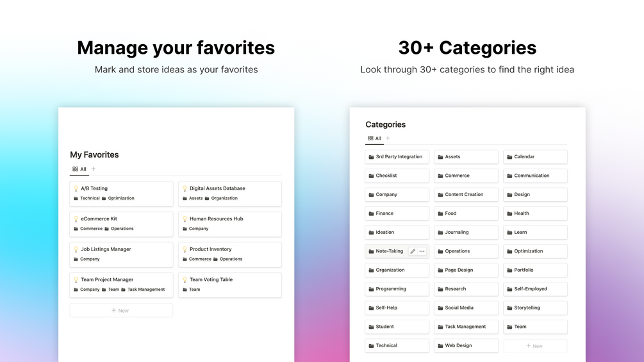Viewport: 644px width, 362px height.
Task: Create a new favorite with New button
Action: [120, 311]
